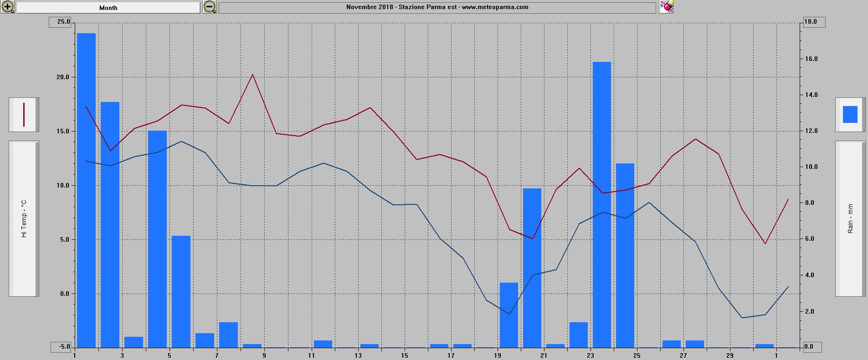Image resolution: width=868 pixels, height=360 pixels.
Task: Zoom in with the plus magnifier icon
Action: [x=8, y=7]
